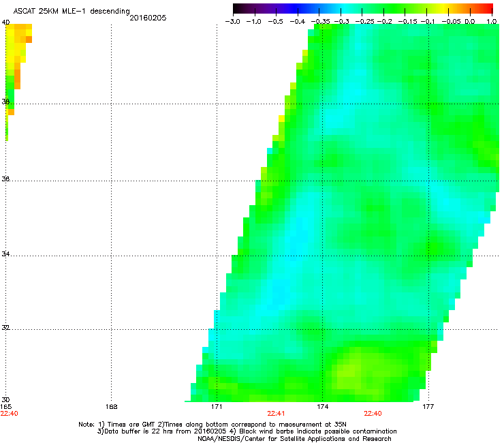Select the "-0.5" color scale label

pyautogui.click(x=276, y=22)
